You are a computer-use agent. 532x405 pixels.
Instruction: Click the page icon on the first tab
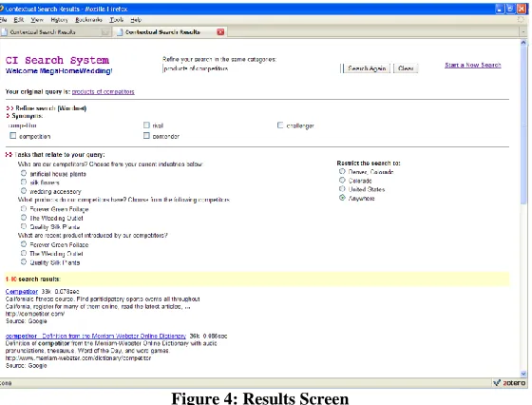point(4,32)
